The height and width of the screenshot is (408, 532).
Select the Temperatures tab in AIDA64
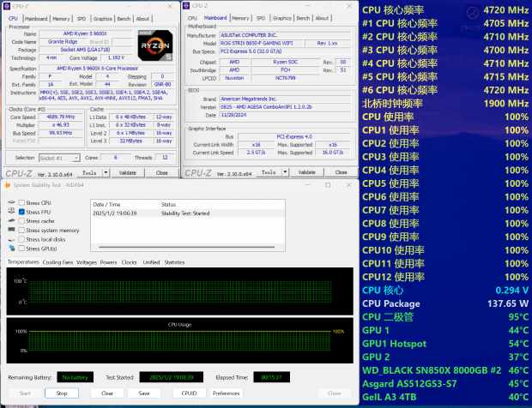(x=23, y=262)
